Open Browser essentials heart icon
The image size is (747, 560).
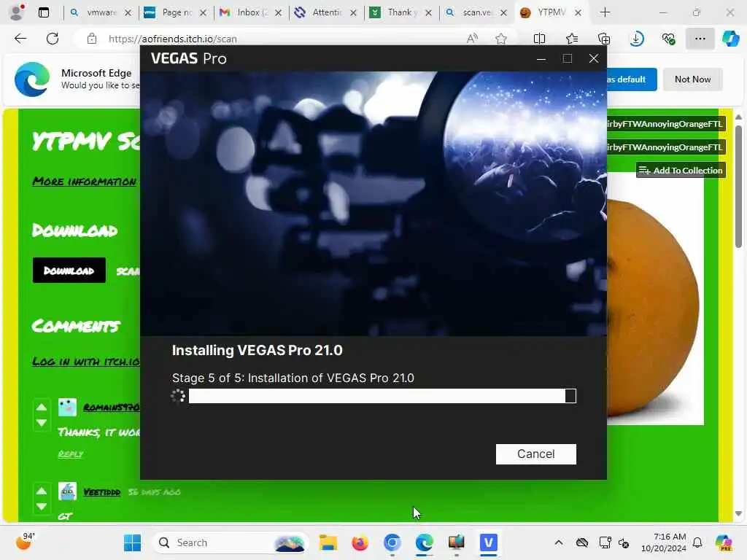coord(668,39)
